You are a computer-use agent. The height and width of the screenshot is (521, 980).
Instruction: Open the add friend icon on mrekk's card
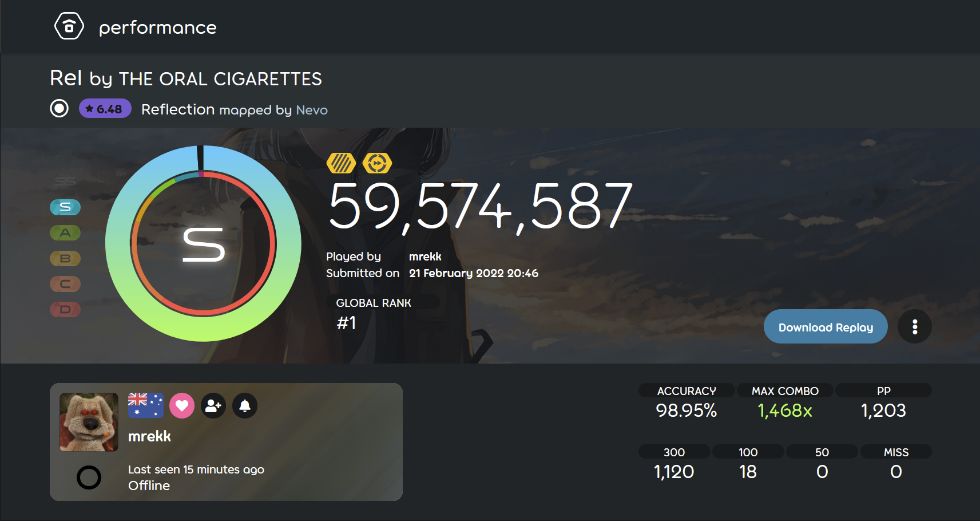tap(213, 406)
